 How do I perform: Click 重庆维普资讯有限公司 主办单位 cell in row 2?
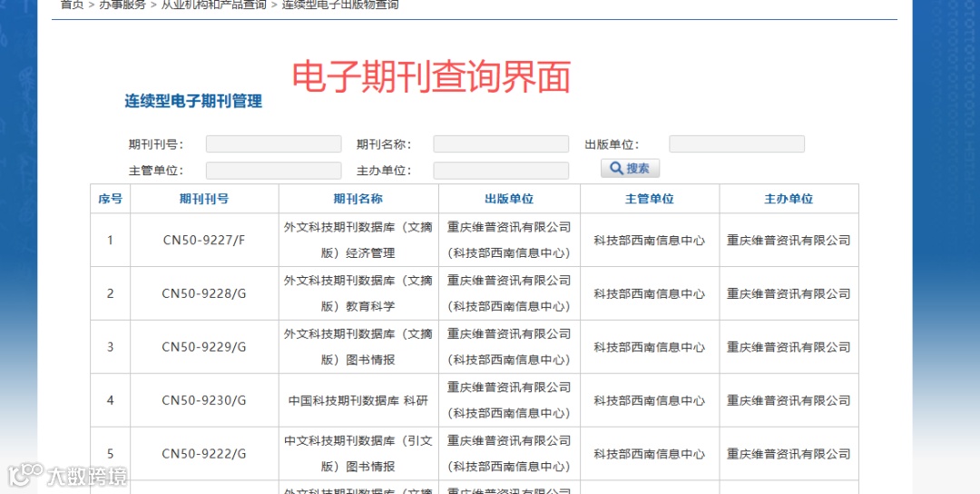tap(789, 293)
